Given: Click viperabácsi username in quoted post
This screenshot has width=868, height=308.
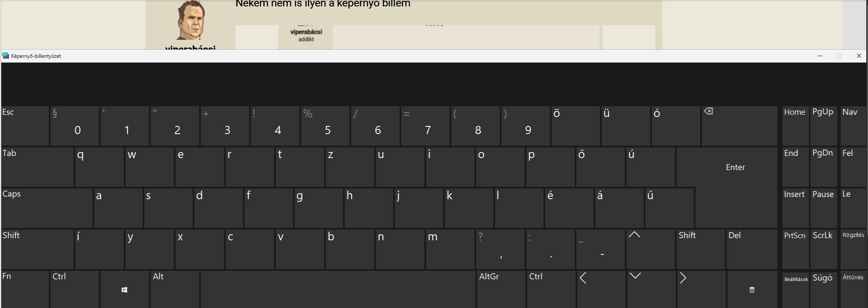Looking at the screenshot, I should tap(306, 32).
